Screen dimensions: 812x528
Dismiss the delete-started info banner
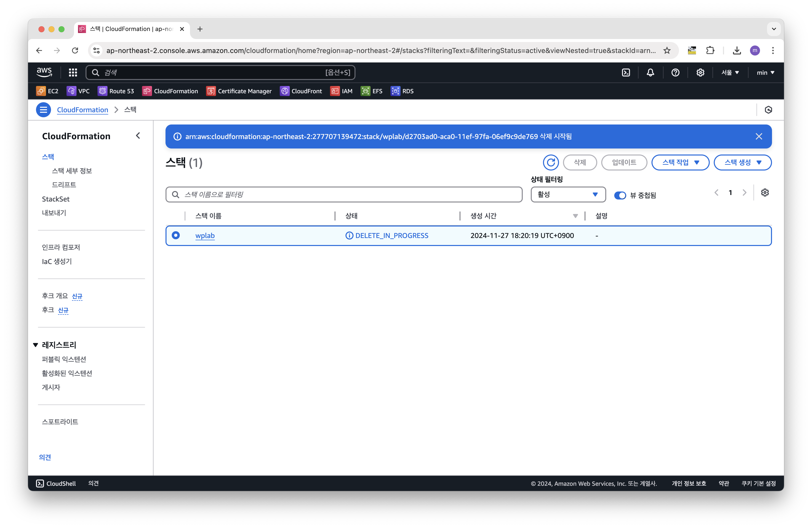click(x=759, y=136)
